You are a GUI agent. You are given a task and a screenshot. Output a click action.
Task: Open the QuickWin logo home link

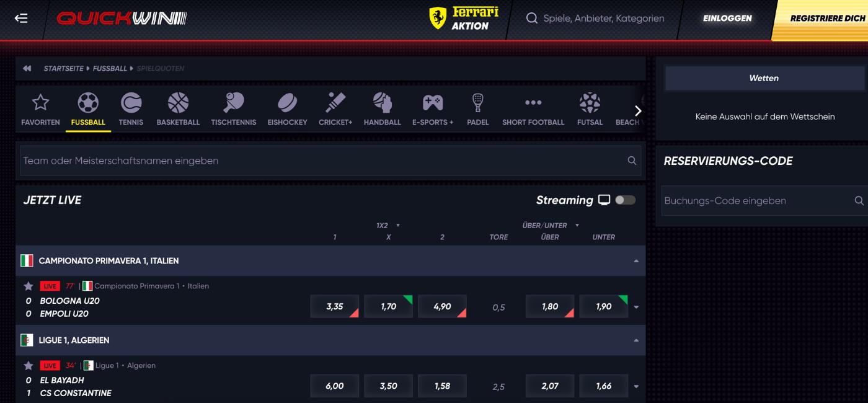coord(122,19)
